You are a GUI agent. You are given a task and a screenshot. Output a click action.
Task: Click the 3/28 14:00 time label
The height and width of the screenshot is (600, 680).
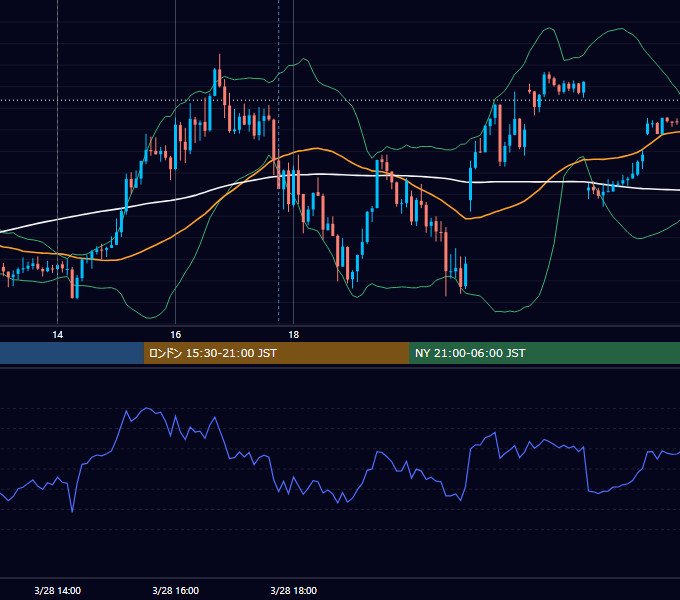[x=57, y=590]
